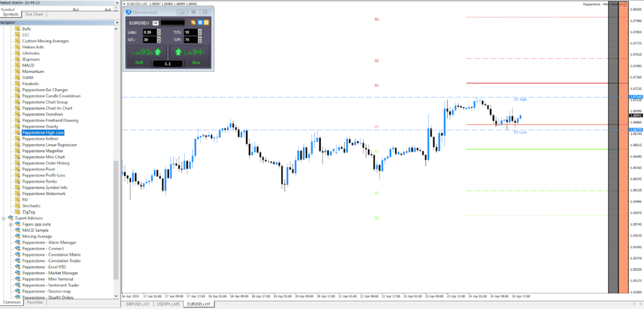The width and height of the screenshot is (644, 309).
Task: Expand the Figaro app suite node
Action: [x=10, y=224]
